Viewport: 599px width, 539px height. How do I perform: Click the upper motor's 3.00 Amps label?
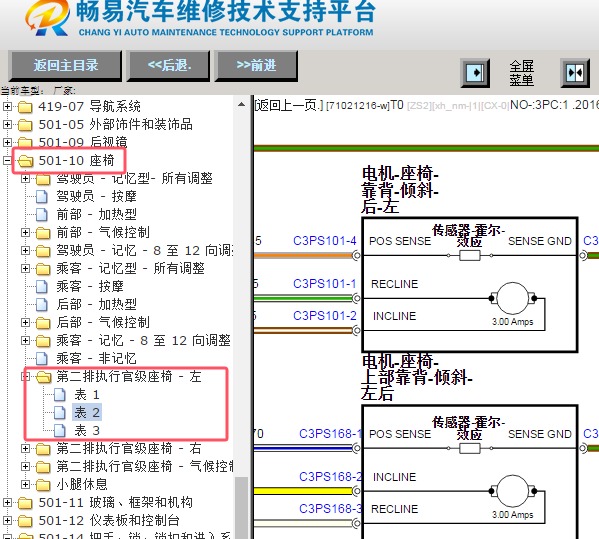(512, 322)
